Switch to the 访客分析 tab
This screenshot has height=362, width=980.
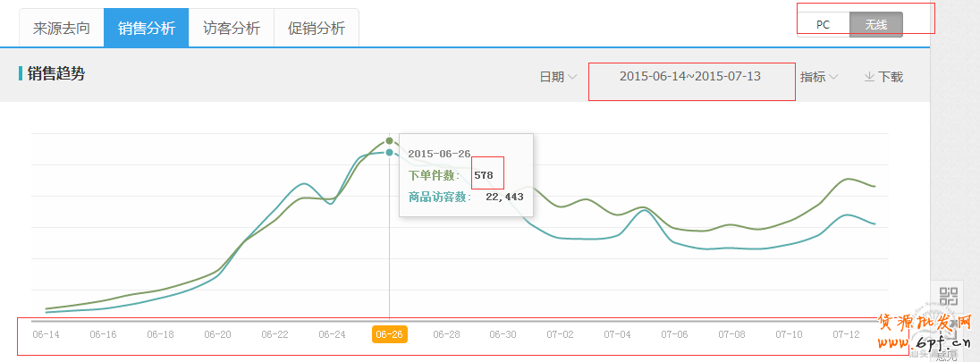click(x=231, y=28)
